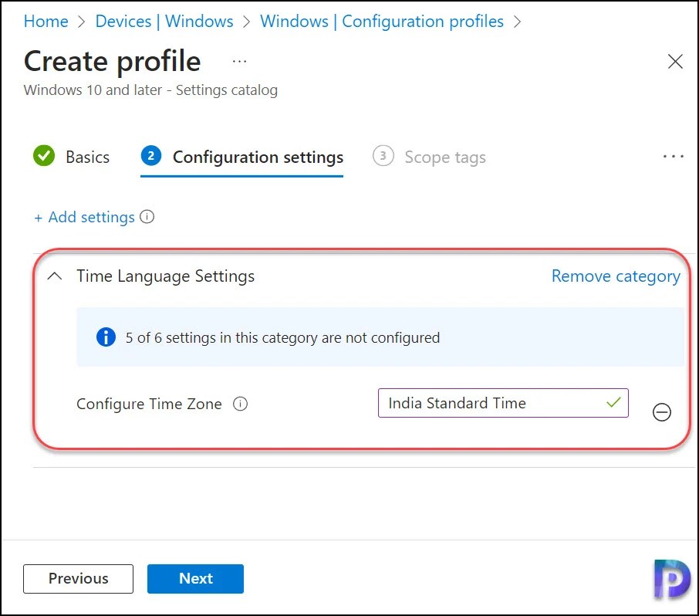Navigate to Home via the breadcrumb

[46, 21]
